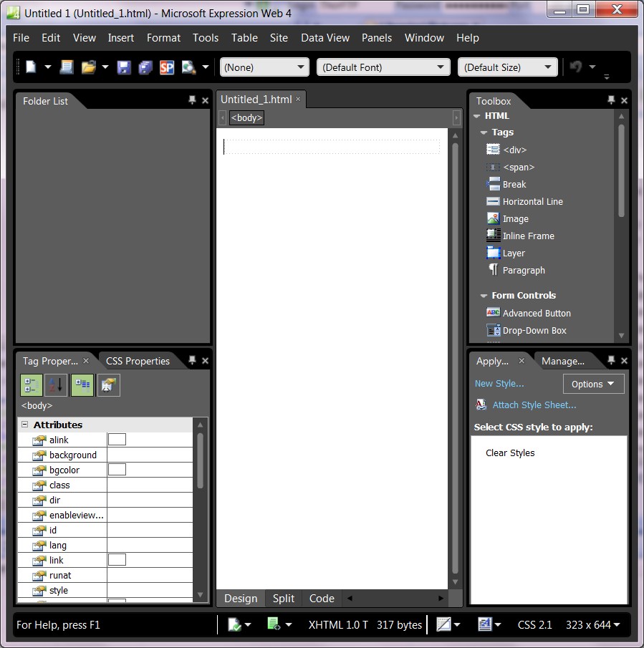This screenshot has width=644, height=648.
Task: Click the code error status bar icon
Action: pos(274,624)
